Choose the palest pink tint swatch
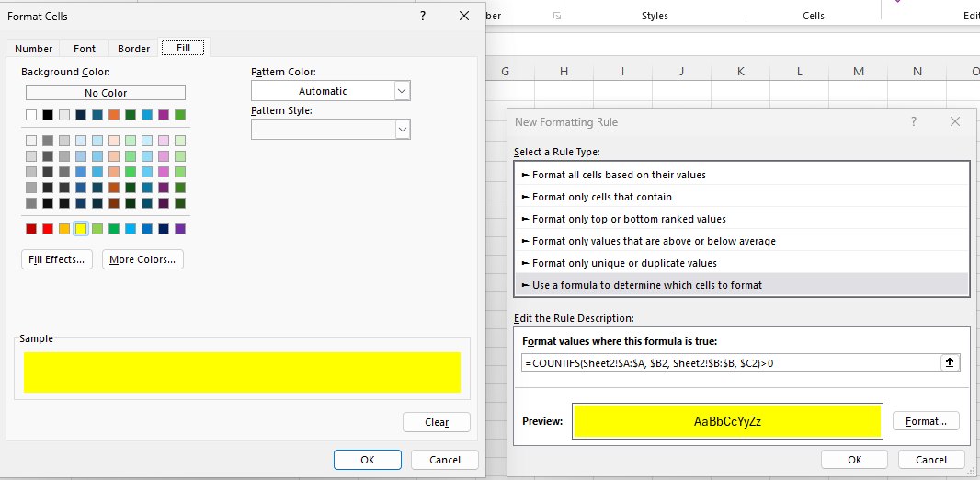The height and width of the screenshot is (480, 980). click(x=164, y=141)
